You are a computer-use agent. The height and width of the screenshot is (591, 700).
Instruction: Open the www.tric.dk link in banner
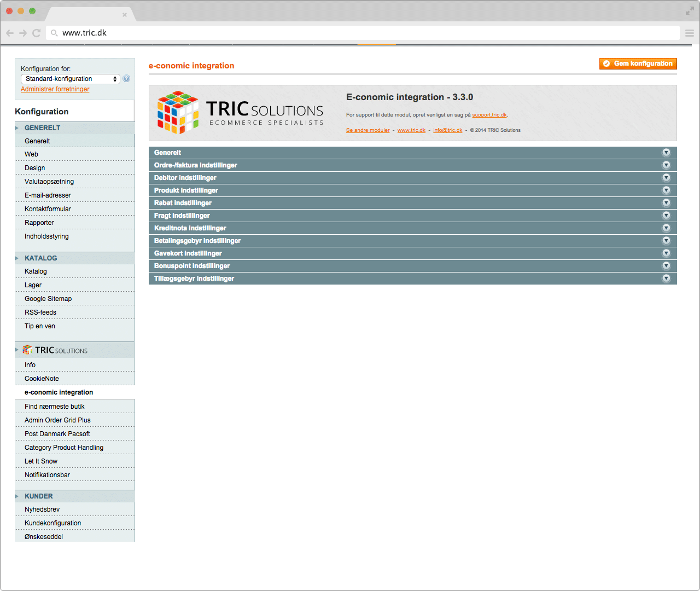pos(411,130)
